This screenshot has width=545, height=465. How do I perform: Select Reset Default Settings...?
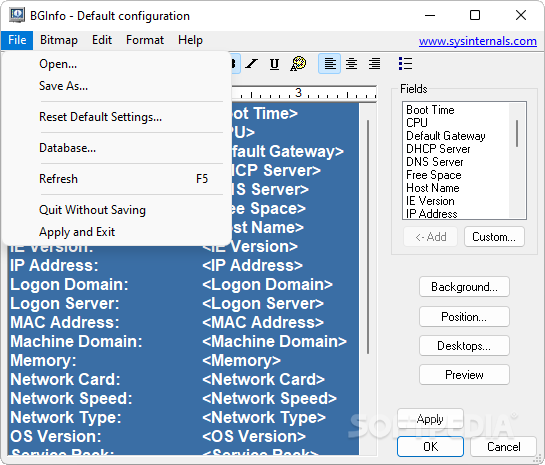(x=116, y=117)
